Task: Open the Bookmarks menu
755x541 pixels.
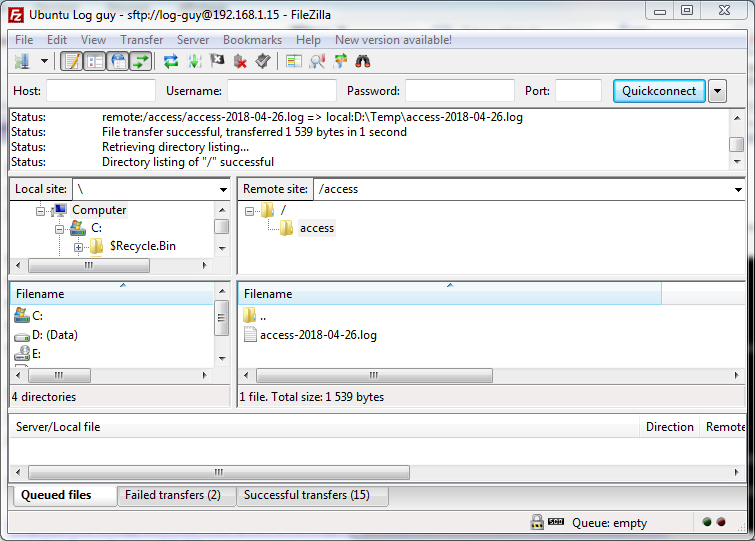Action: [x=252, y=40]
